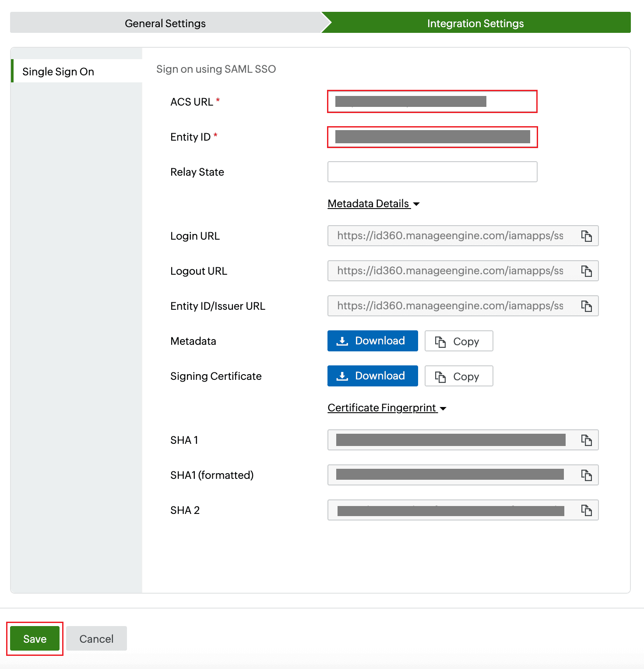Download the Metadata file
The height and width of the screenshot is (669, 644).
pos(373,341)
